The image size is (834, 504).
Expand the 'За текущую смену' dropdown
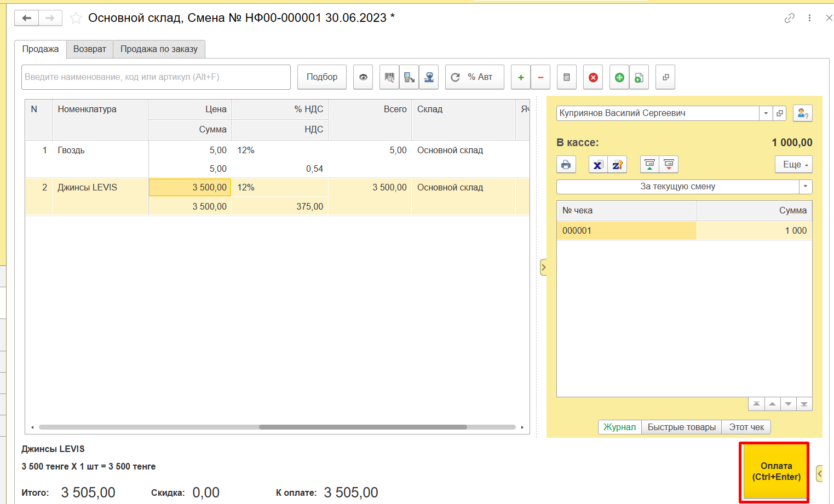pos(805,187)
